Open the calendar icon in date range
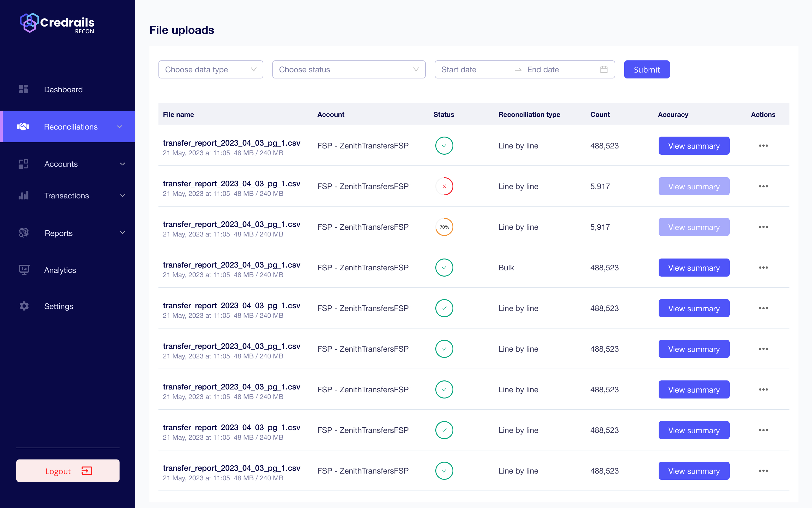The image size is (812, 508). tap(604, 69)
